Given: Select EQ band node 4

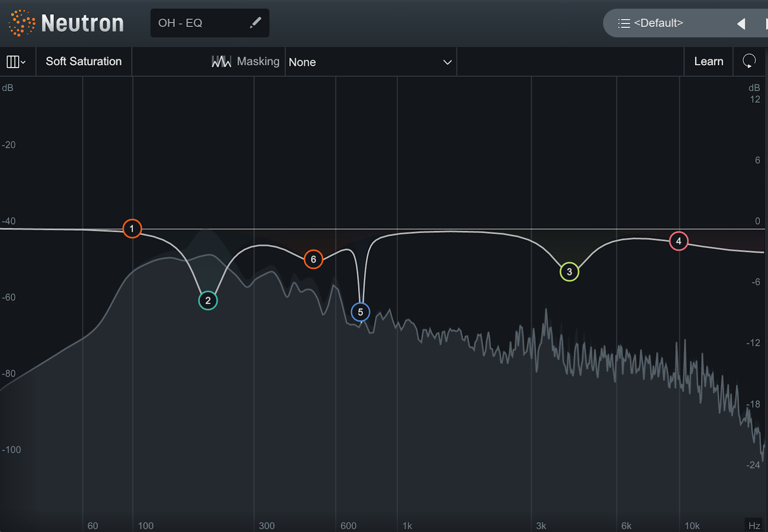Looking at the screenshot, I should (x=679, y=241).
